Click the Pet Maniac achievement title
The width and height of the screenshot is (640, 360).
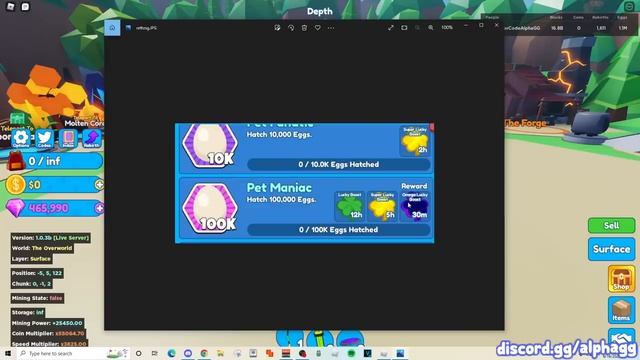[x=279, y=188]
